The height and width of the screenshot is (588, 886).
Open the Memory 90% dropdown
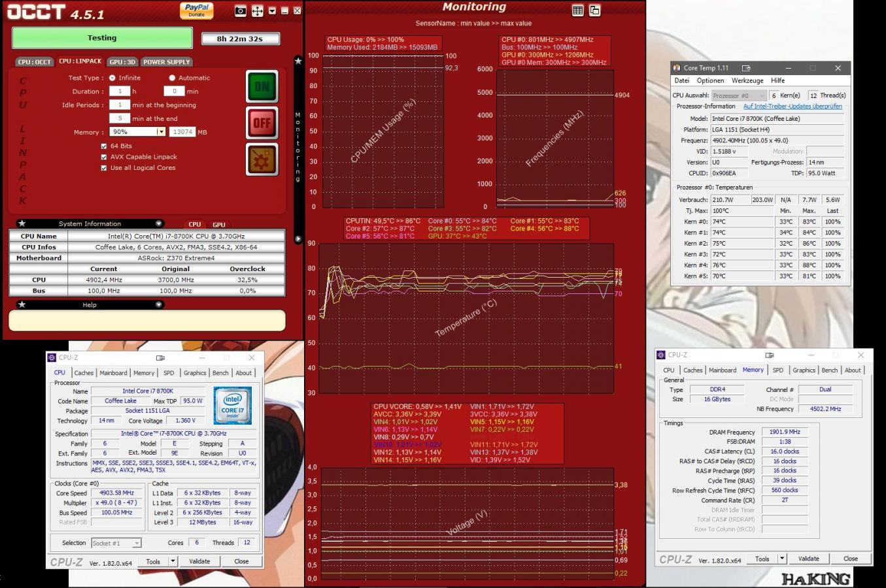coord(161,132)
